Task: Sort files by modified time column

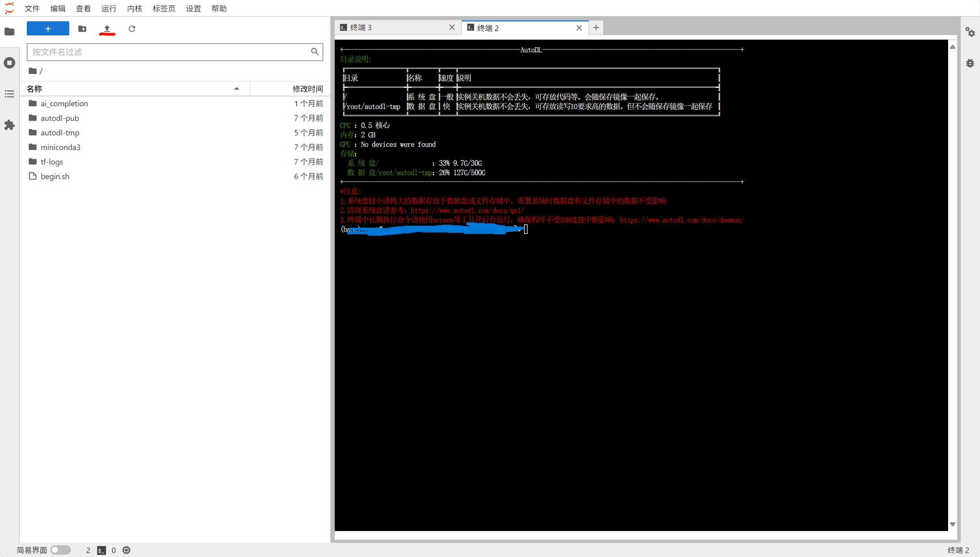Action: [x=307, y=89]
